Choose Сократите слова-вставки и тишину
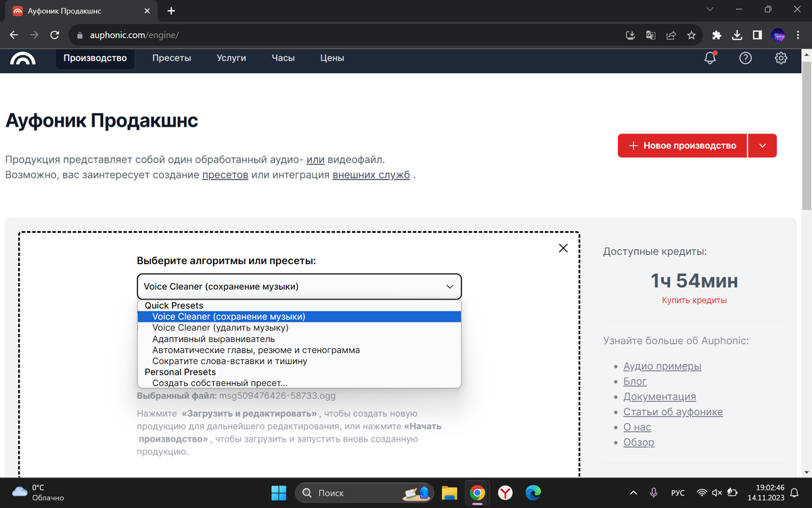 pos(299,361)
